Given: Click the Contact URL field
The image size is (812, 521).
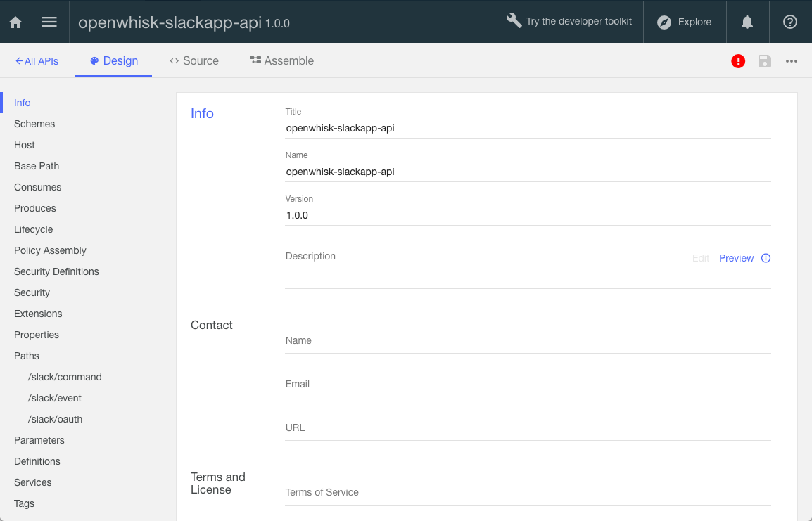Looking at the screenshot, I should (x=528, y=427).
